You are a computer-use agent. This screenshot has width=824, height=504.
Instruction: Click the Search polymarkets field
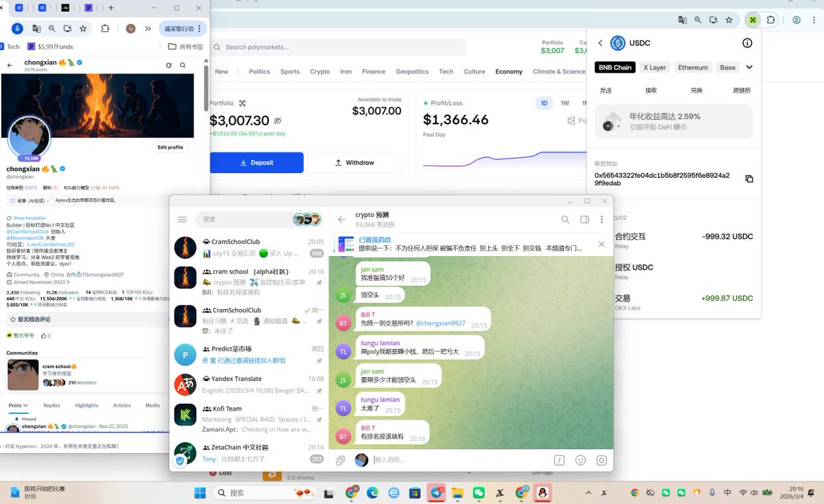coord(339,47)
